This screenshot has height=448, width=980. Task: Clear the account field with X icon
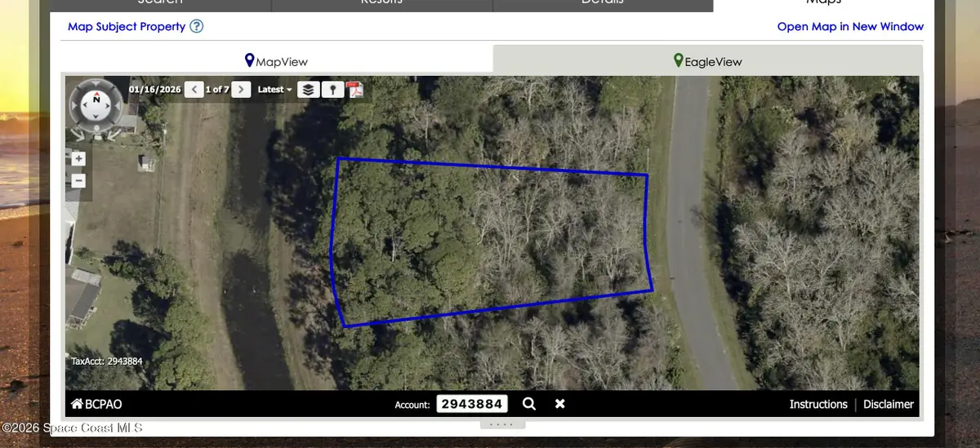coord(559,404)
